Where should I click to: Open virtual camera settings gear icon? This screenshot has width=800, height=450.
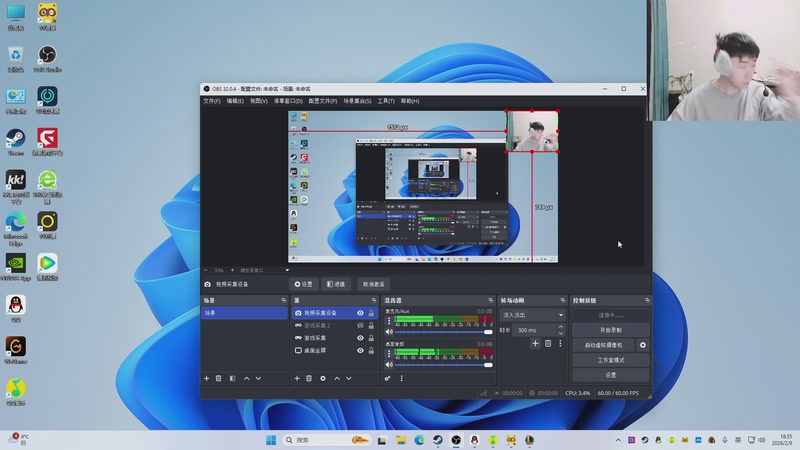click(x=643, y=345)
